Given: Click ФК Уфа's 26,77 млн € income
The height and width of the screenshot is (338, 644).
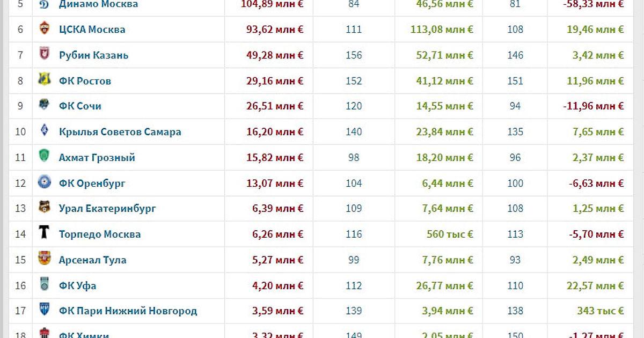Looking at the screenshot, I should 446,285.
